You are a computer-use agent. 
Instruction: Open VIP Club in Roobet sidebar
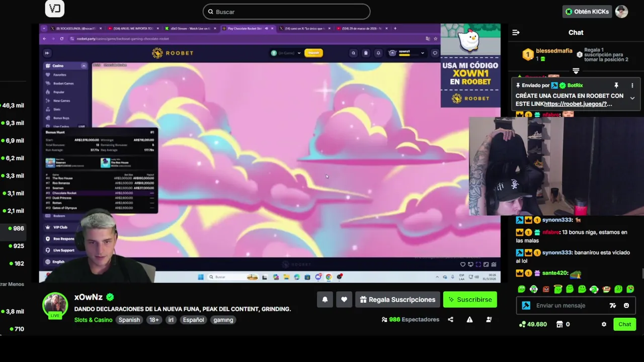[60, 227]
